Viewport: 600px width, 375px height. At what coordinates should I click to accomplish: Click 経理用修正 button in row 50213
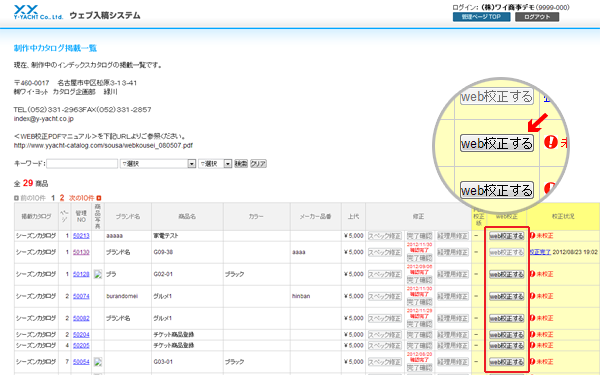[453, 236]
